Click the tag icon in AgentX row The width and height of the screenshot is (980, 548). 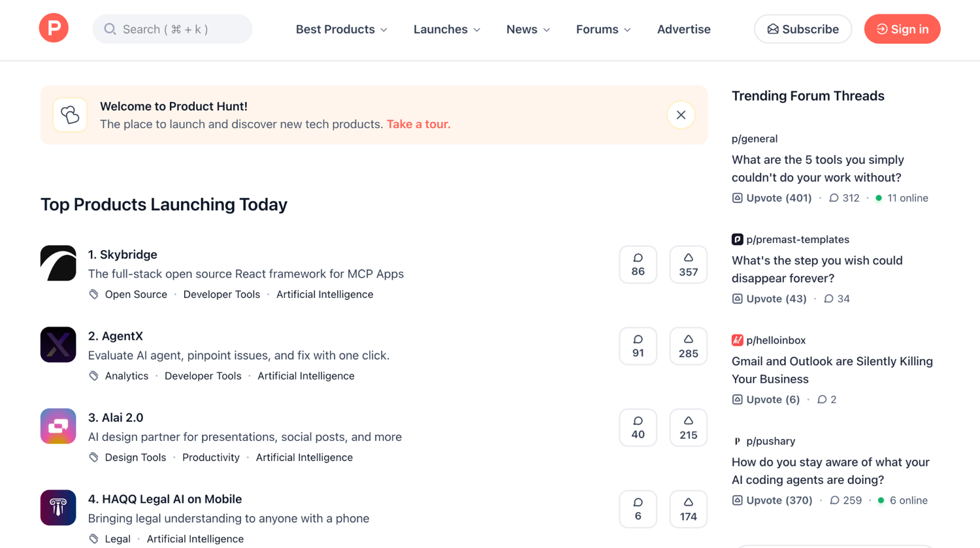[93, 376]
